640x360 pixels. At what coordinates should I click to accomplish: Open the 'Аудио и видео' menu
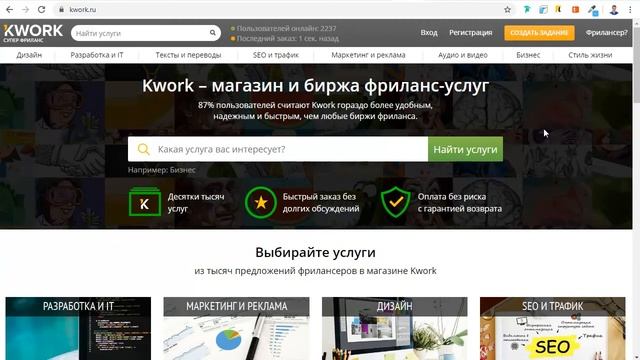pyautogui.click(x=463, y=55)
